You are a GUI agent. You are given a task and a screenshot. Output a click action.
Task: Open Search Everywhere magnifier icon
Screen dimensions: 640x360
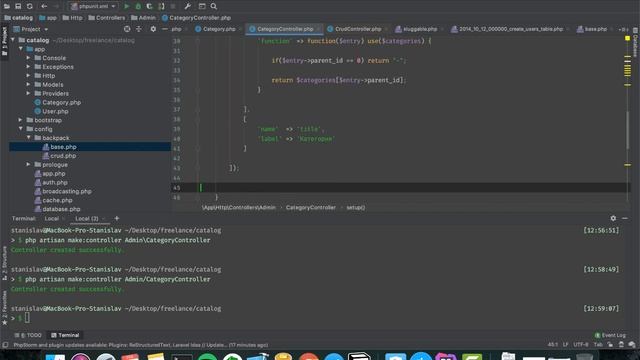point(213,6)
